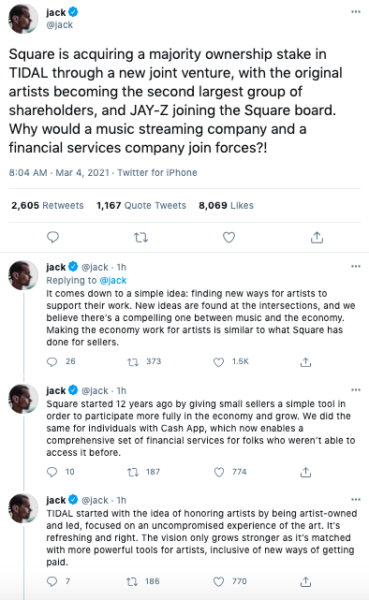The image size is (369, 600).
Task: Like the reply with 1.5K likes
Action: (219, 362)
